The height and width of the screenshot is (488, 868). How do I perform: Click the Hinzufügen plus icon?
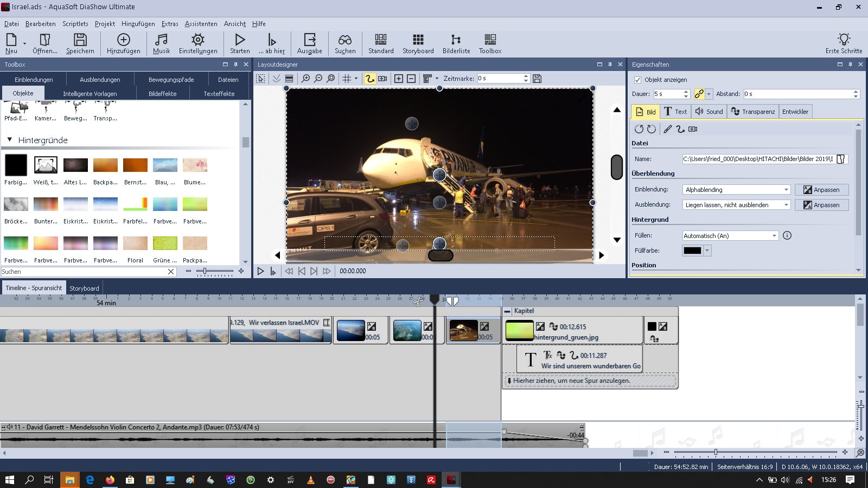click(123, 40)
